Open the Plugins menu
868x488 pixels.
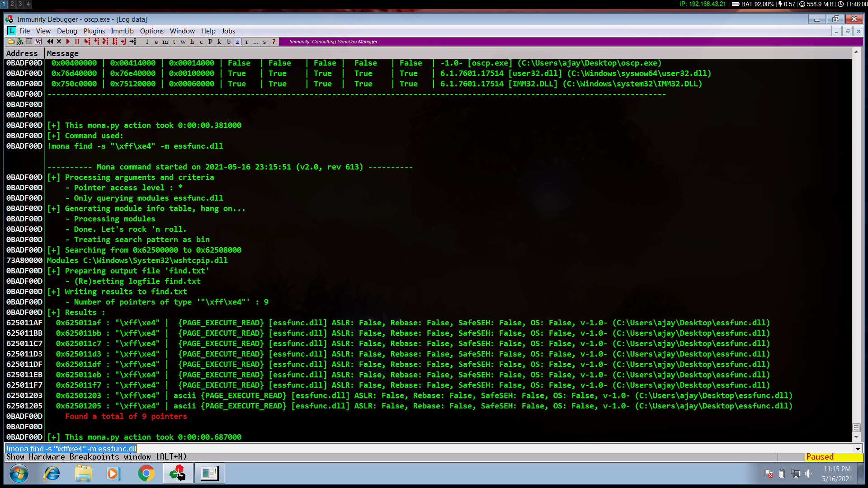point(94,31)
